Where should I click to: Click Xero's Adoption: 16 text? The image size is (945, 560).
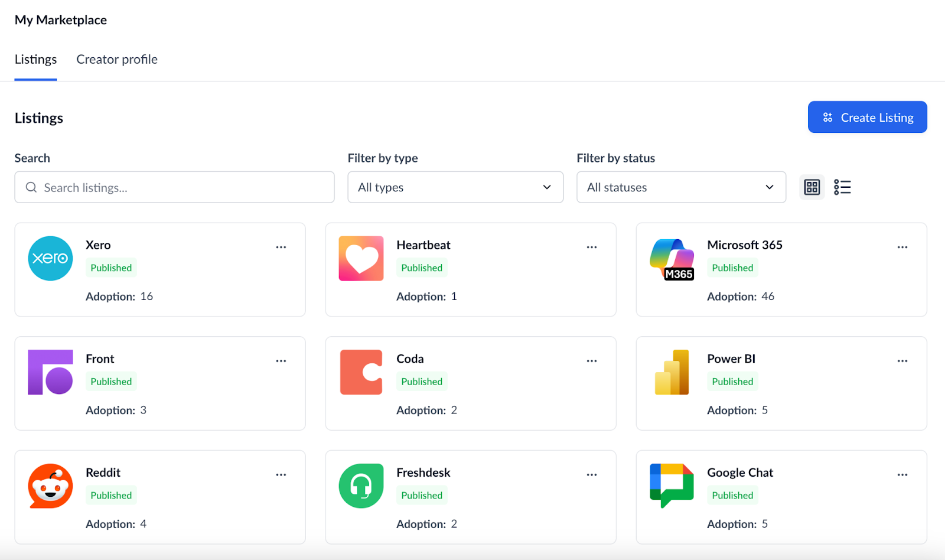119,297
